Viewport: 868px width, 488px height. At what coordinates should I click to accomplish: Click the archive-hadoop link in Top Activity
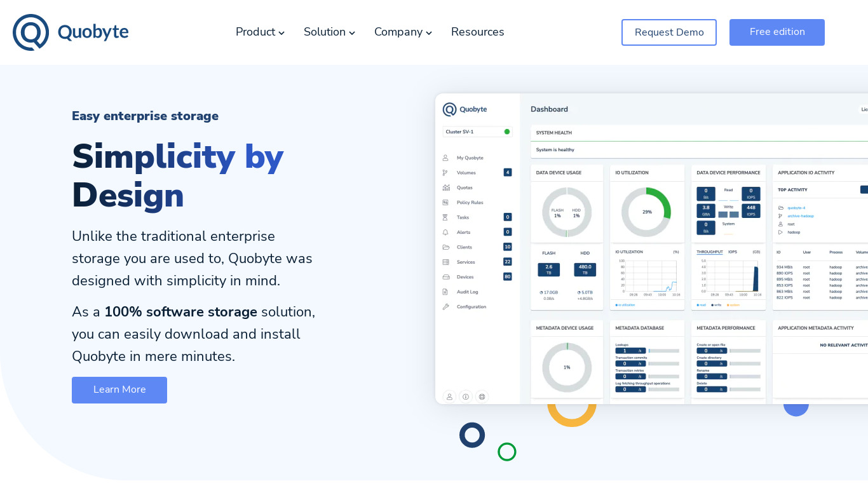[x=801, y=216]
